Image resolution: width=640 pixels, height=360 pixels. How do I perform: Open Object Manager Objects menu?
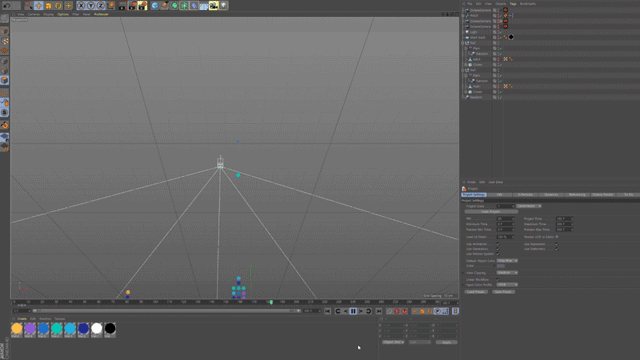pyautogui.click(x=500, y=4)
